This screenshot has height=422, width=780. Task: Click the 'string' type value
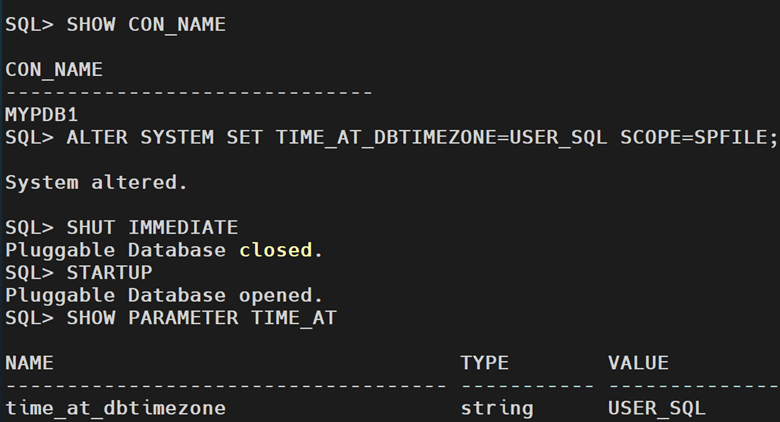[497, 408]
